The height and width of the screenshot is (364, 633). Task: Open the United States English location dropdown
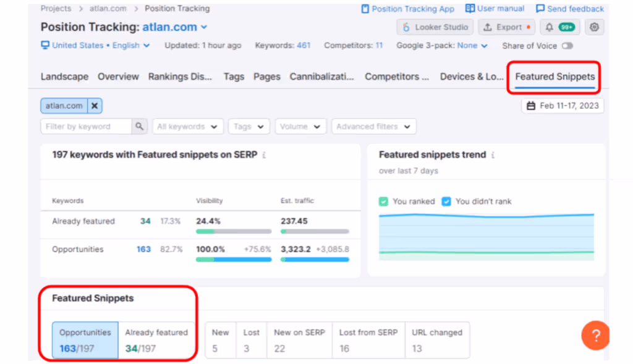tap(95, 45)
